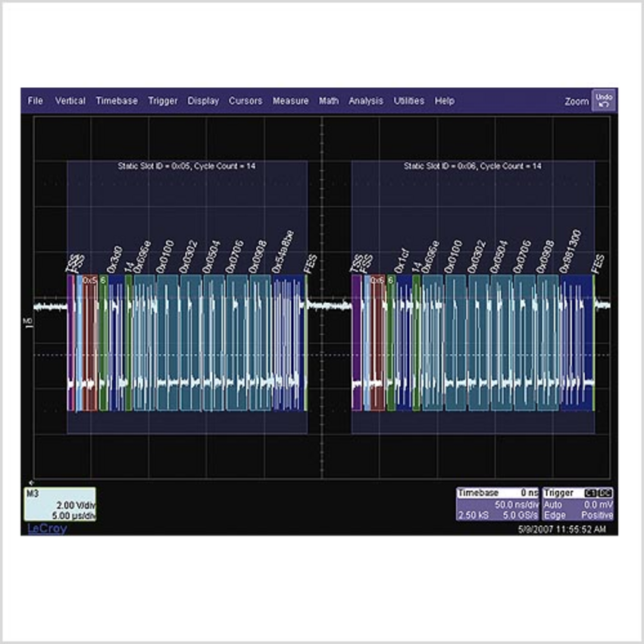Open the Trigger menu

[x=163, y=101]
